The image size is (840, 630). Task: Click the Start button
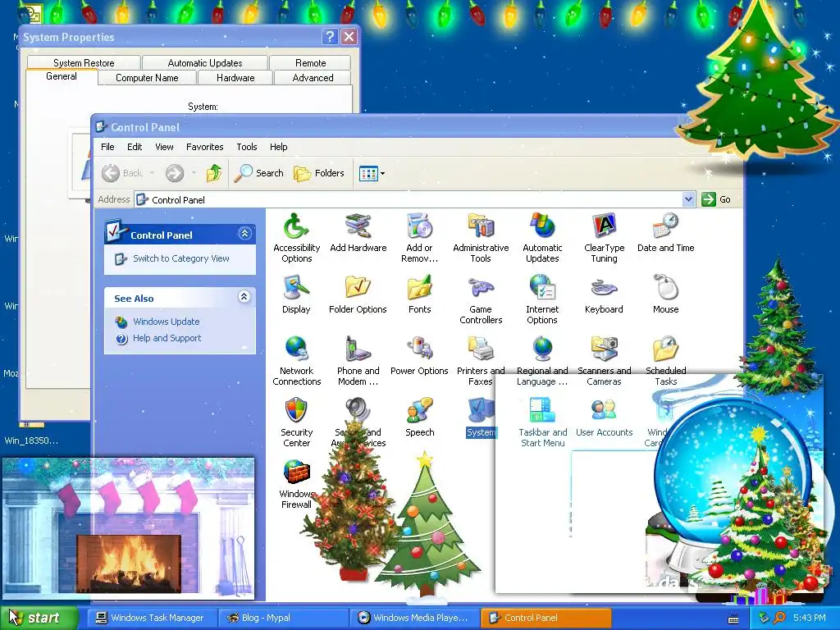click(x=38, y=618)
